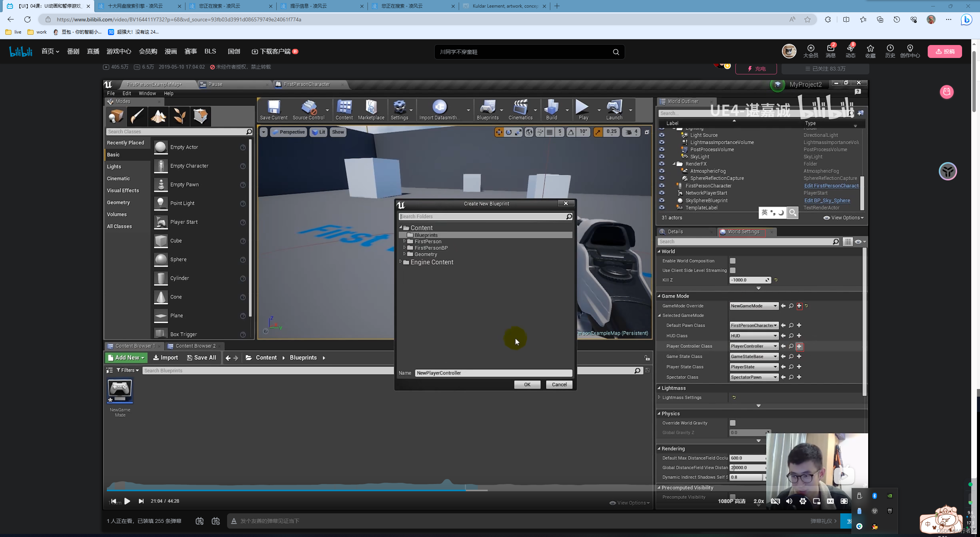Open video settings gear in the player

pyautogui.click(x=803, y=501)
